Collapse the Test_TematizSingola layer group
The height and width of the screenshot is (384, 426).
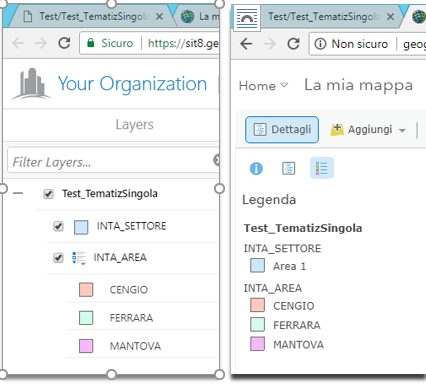(x=18, y=193)
